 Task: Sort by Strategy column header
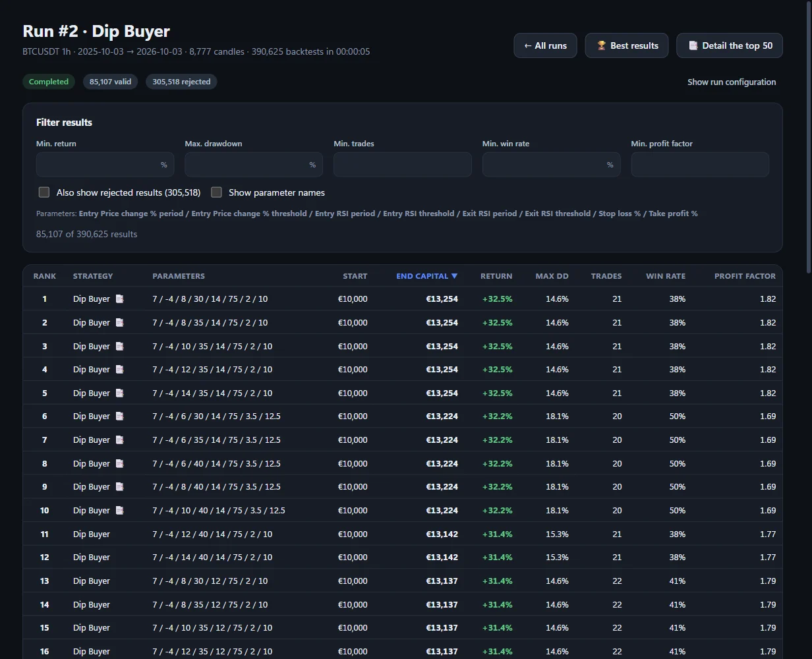click(93, 276)
